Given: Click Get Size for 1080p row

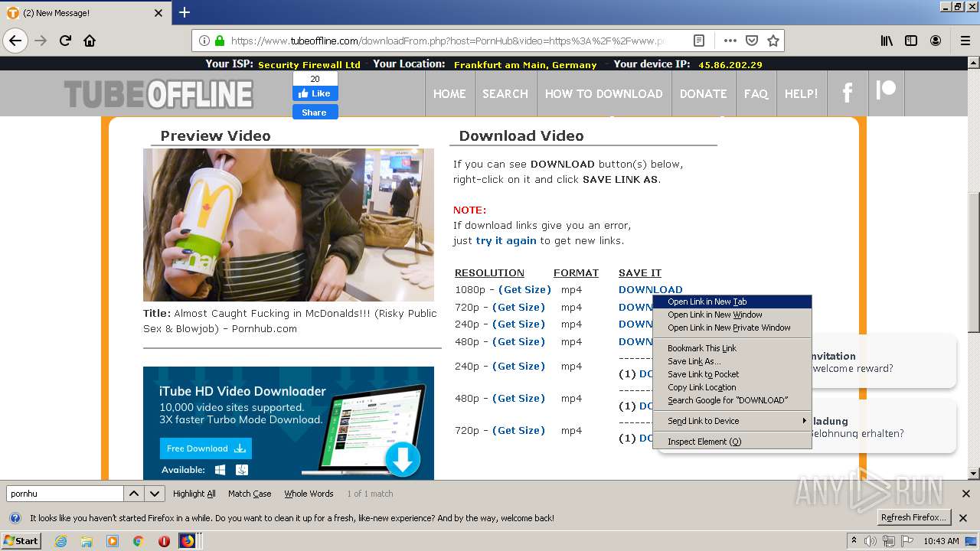Looking at the screenshot, I should [x=524, y=290].
